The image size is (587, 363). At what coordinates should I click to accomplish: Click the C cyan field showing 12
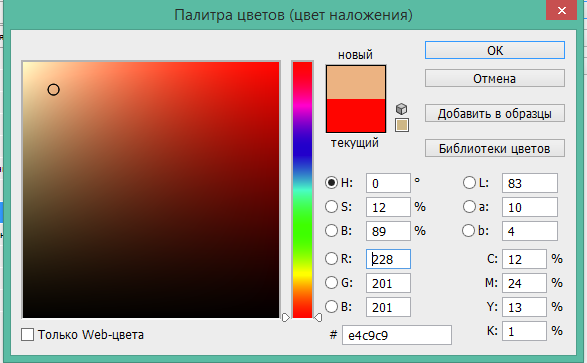524,259
